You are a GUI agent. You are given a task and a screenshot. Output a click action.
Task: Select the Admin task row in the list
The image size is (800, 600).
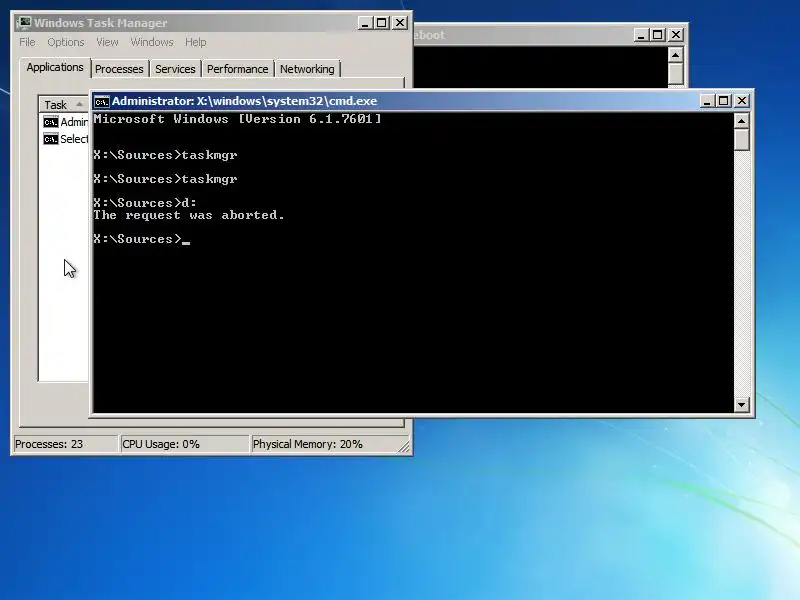pyautogui.click(x=65, y=122)
